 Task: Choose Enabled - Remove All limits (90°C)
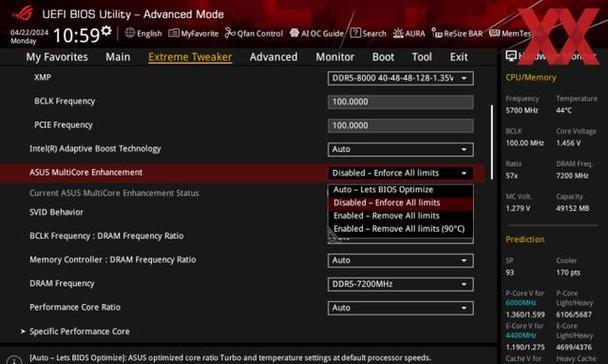401,229
